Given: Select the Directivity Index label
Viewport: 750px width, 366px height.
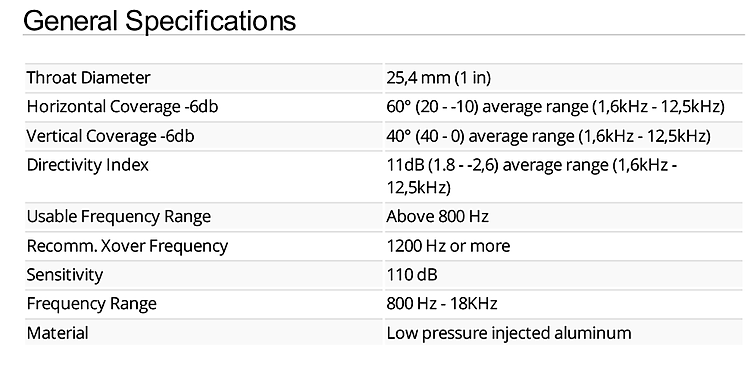Looking at the screenshot, I should coord(88,165).
